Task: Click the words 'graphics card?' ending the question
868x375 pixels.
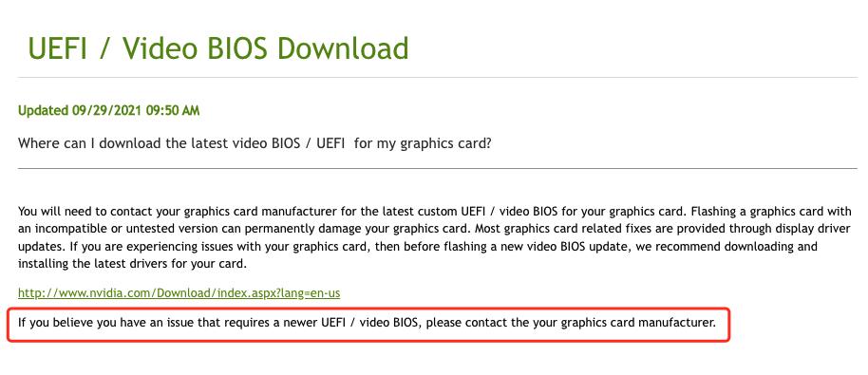Action: [445, 143]
